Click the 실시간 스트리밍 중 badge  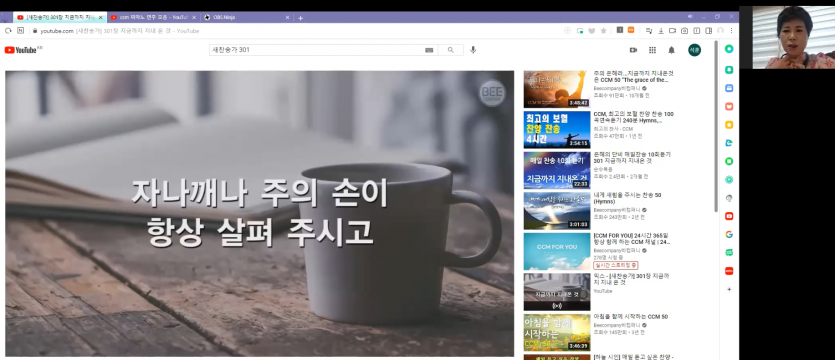point(616,265)
